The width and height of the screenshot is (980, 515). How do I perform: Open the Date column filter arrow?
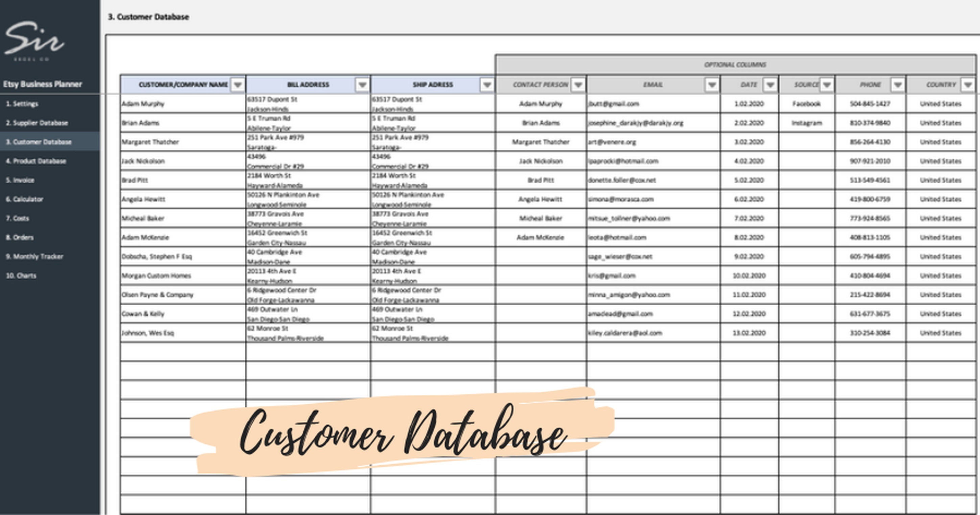tap(770, 85)
